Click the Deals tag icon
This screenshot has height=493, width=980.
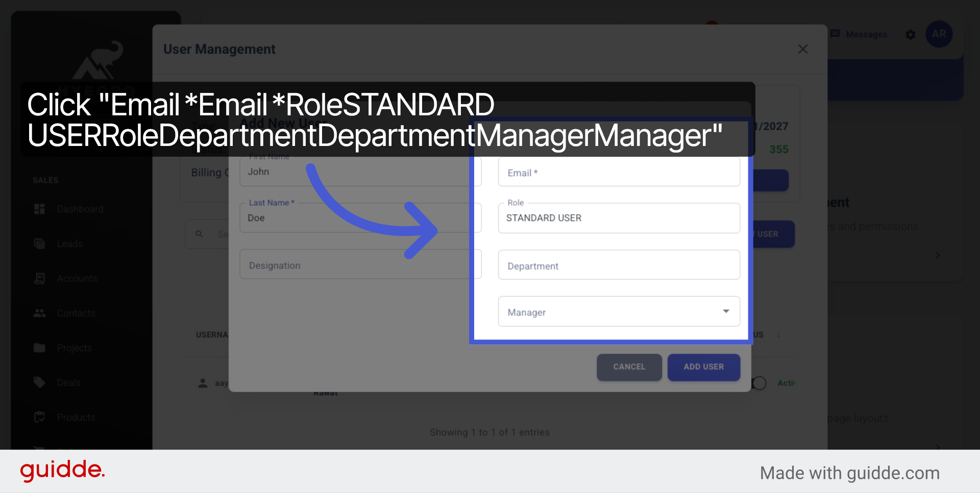coord(39,382)
